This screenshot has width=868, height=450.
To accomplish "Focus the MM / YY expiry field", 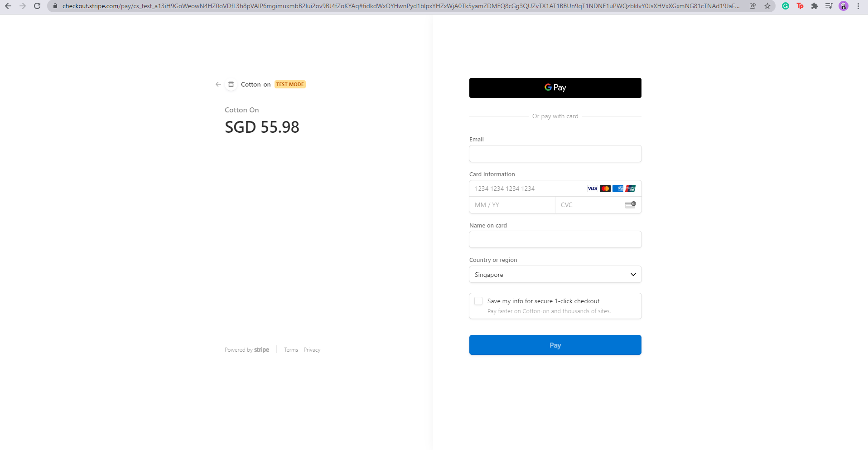I will coord(512,205).
